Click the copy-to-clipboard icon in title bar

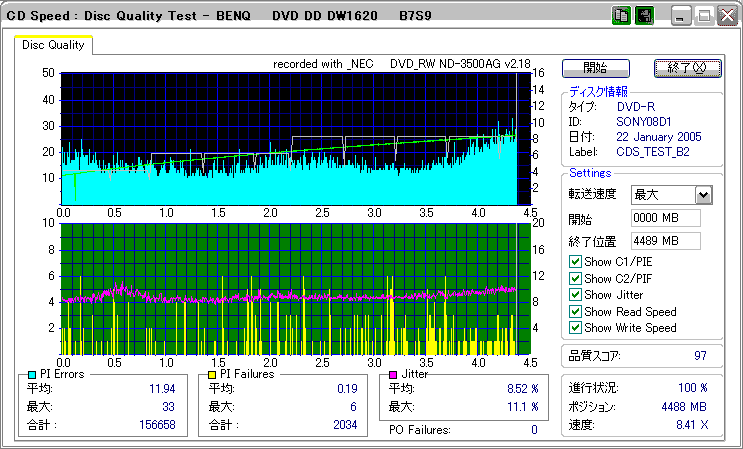coord(621,16)
